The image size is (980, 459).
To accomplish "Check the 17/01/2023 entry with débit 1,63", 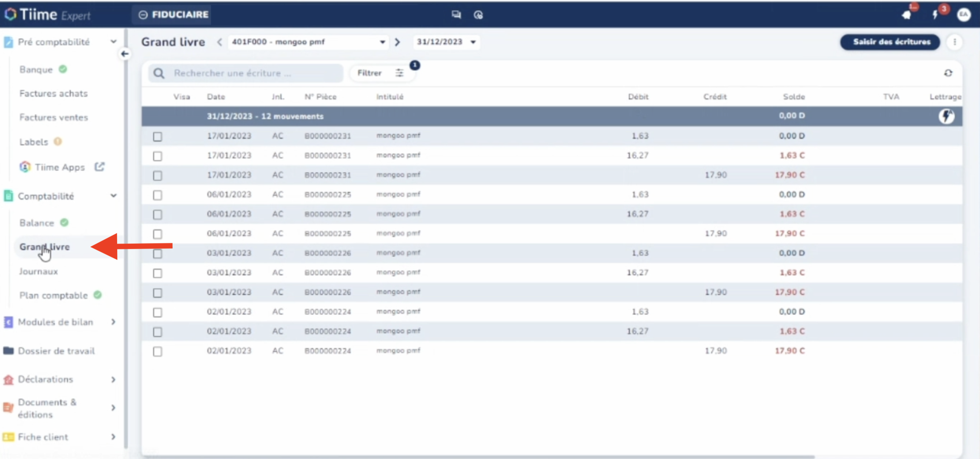I will click(158, 136).
